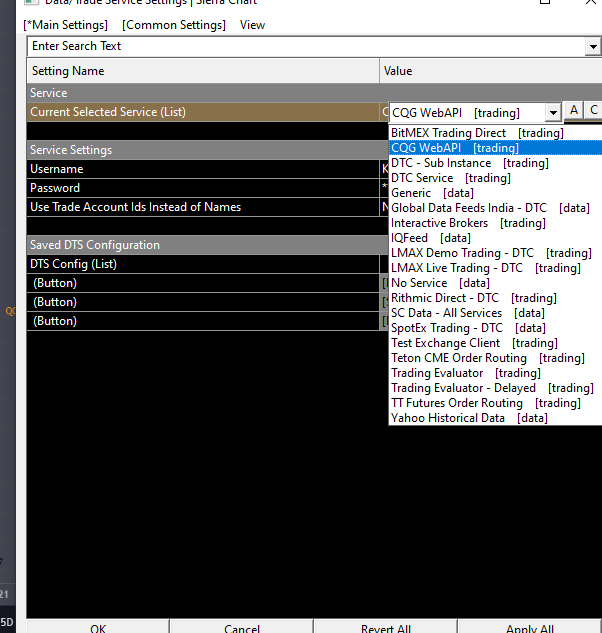
Task: Click the C button beside service list
Action: pos(594,110)
